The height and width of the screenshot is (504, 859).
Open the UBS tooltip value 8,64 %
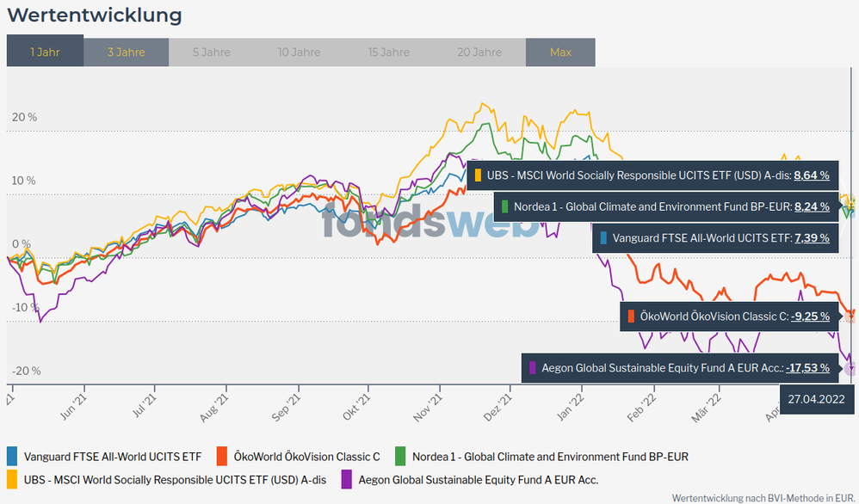click(811, 175)
